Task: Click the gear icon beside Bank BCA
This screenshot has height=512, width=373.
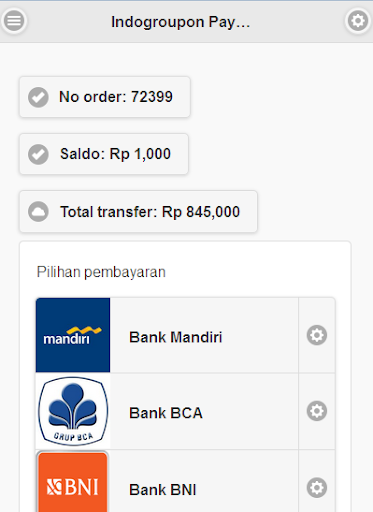Action: pyautogui.click(x=317, y=411)
